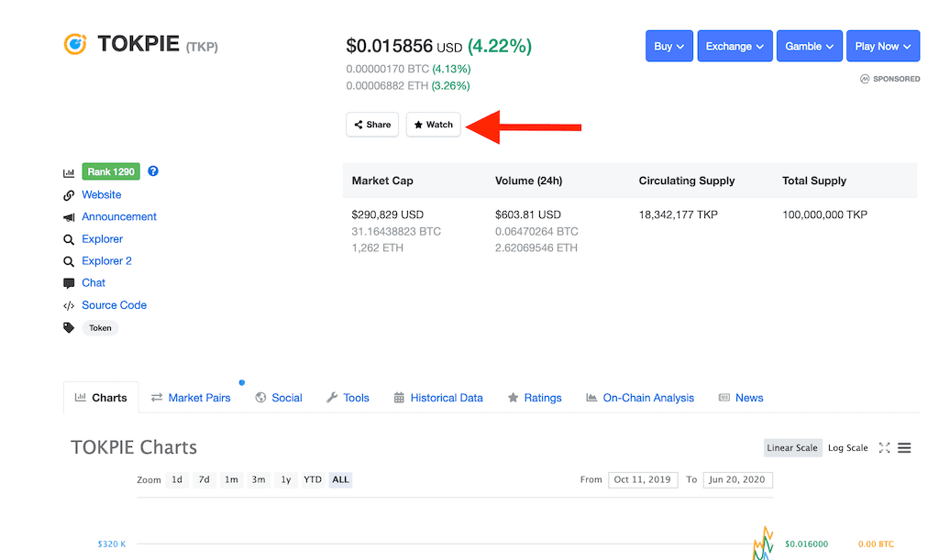The width and height of the screenshot is (939, 560).
Task: Set chart zoom to 7d
Action: point(204,480)
